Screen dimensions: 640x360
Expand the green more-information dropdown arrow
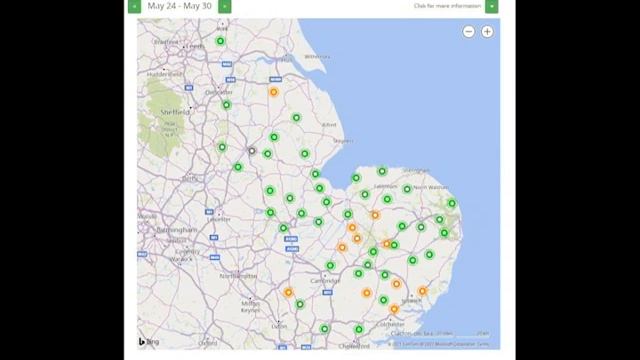coord(491,6)
